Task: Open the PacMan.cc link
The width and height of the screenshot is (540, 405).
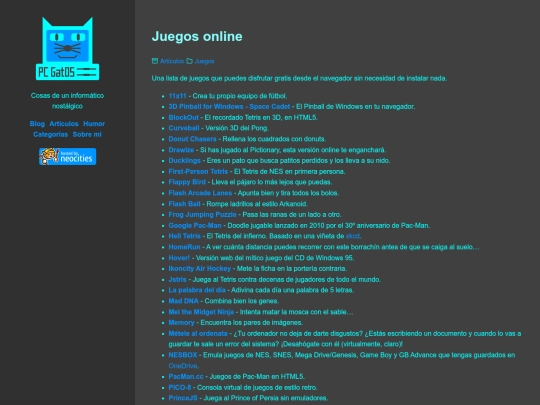Action: [x=186, y=377]
